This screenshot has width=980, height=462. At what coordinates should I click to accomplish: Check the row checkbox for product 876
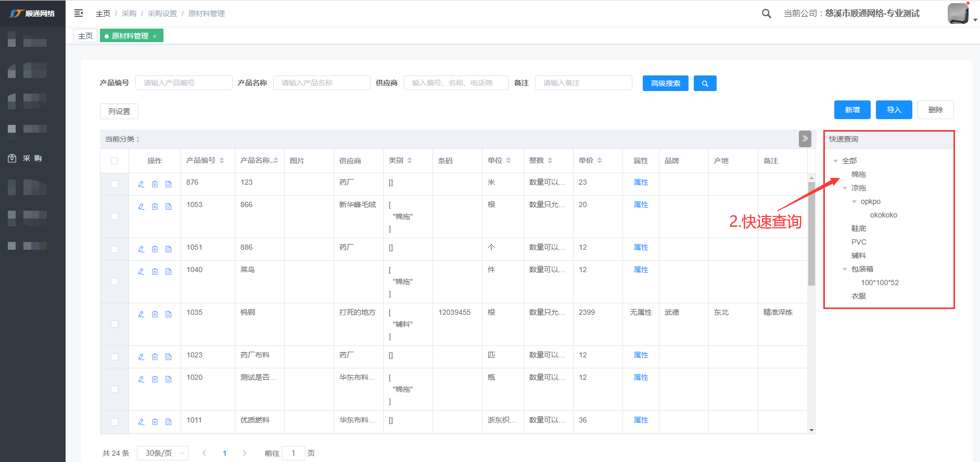pos(114,184)
